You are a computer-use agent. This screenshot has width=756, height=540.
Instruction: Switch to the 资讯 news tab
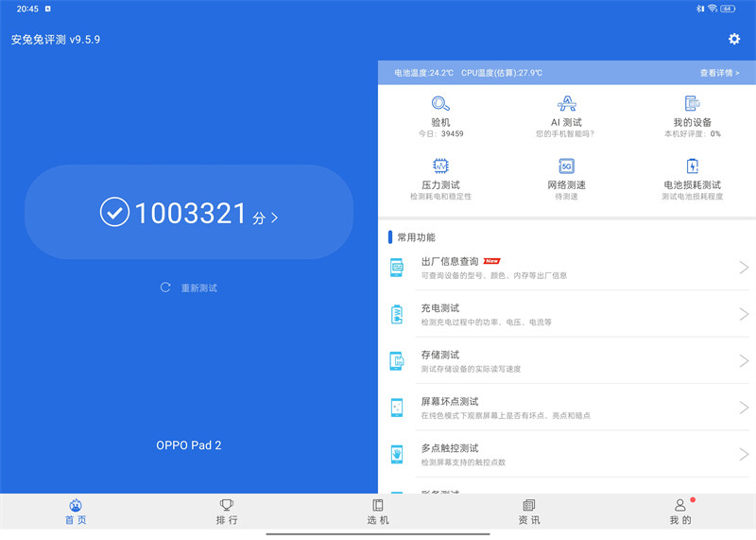point(529,512)
